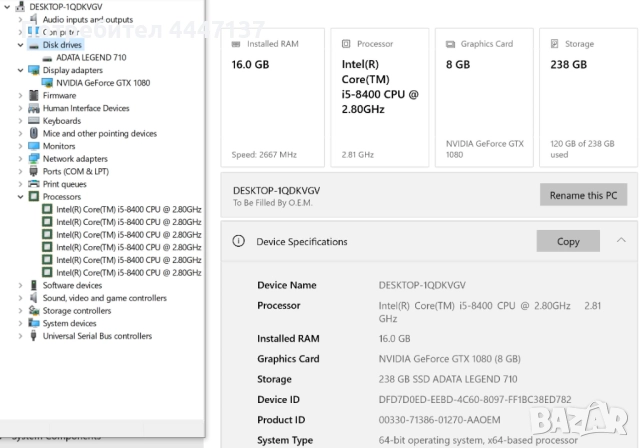The width and height of the screenshot is (640, 448).
Task: Click the Ports (COM & LPT) icon
Action: 34,171
